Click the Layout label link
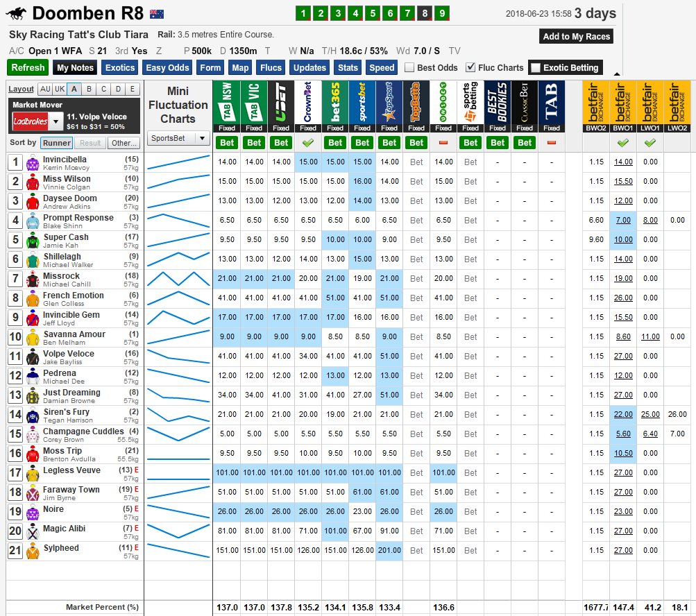The width and height of the screenshot is (696, 616). [21, 89]
